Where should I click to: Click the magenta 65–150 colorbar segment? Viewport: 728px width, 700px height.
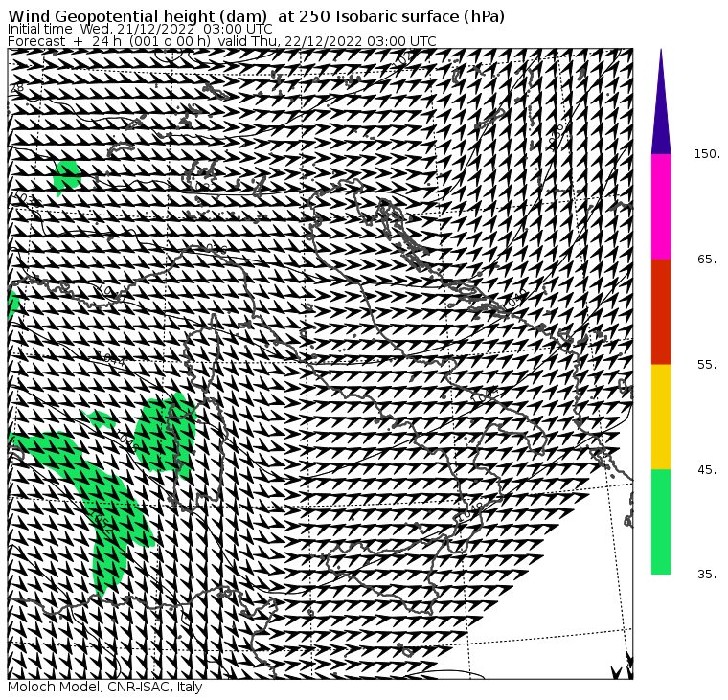point(661,207)
